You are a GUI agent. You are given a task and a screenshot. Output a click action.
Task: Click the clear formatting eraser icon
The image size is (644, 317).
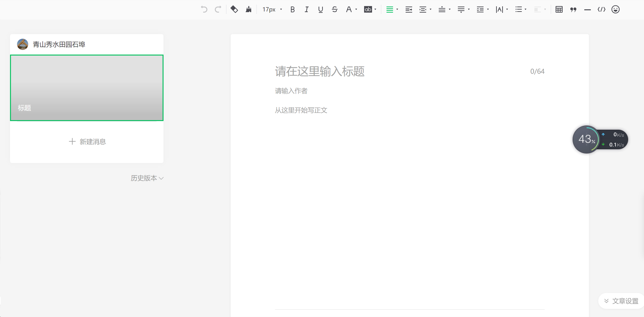click(234, 10)
